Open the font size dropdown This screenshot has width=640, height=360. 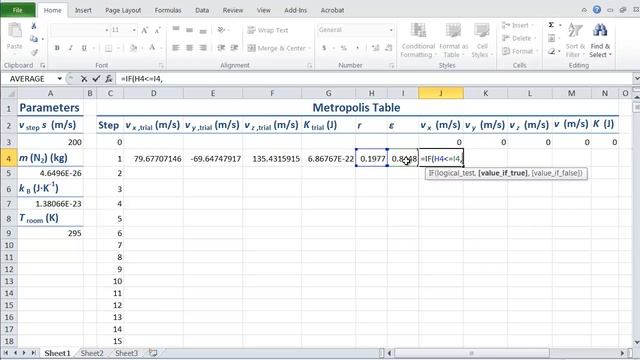[134, 30]
